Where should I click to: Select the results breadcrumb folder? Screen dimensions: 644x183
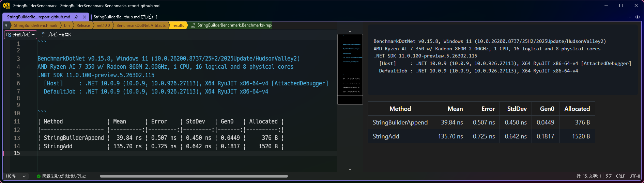tap(178, 26)
